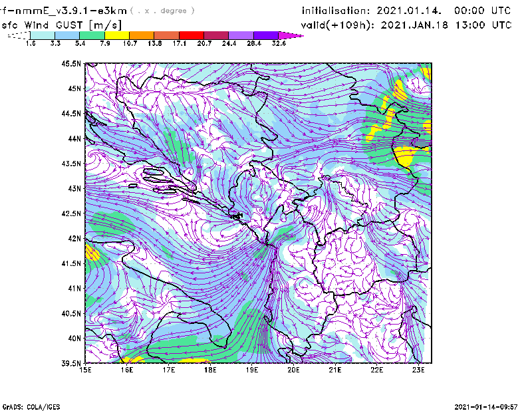Click the 'valid(+109h): 2021.JAN.18 13:00 UTC' text

point(406,25)
